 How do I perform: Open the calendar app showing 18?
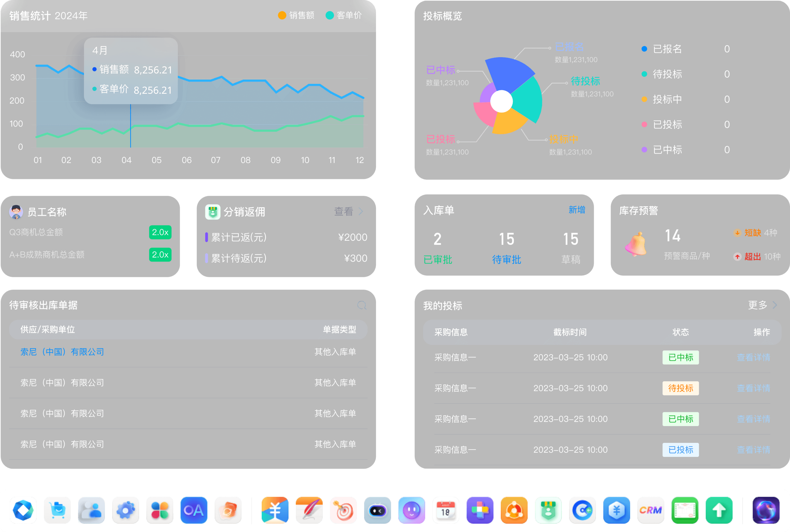(446, 510)
